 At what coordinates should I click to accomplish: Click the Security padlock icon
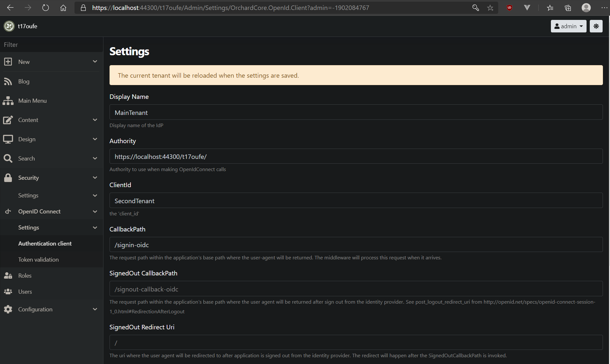pyautogui.click(x=8, y=178)
